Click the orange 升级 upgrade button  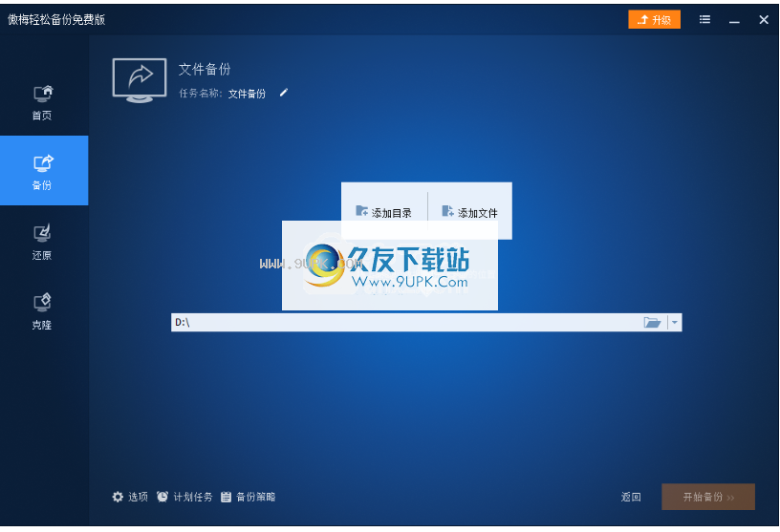click(654, 20)
